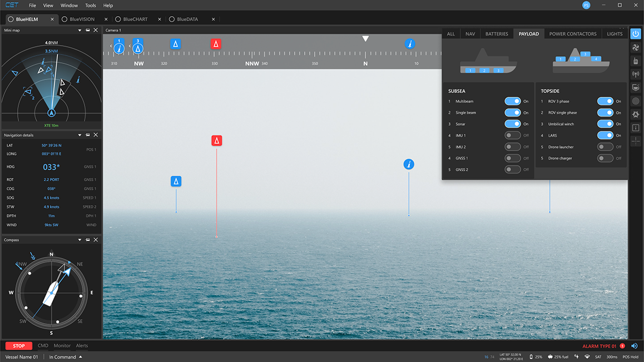Expand the Navigation details dropdown arrow
This screenshot has width=644, height=362.
pos(80,135)
